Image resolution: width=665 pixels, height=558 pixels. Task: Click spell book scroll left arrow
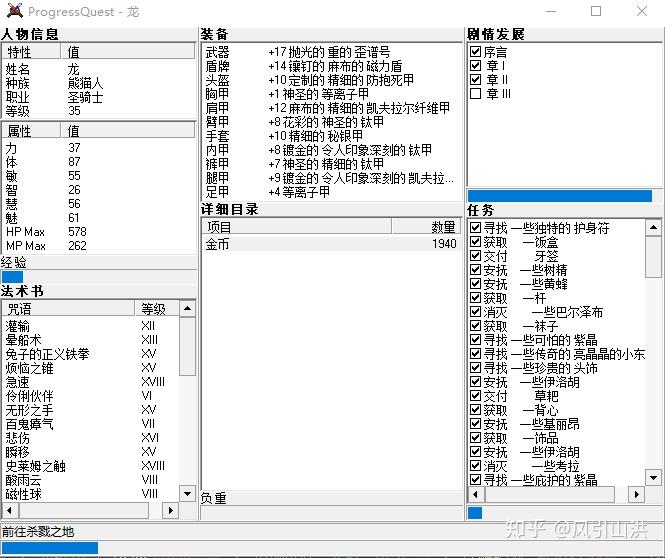click(9, 510)
